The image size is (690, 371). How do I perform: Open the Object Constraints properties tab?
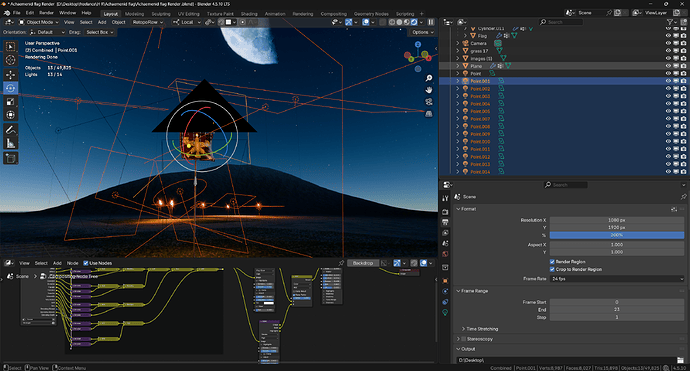pyautogui.click(x=445, y=302)
